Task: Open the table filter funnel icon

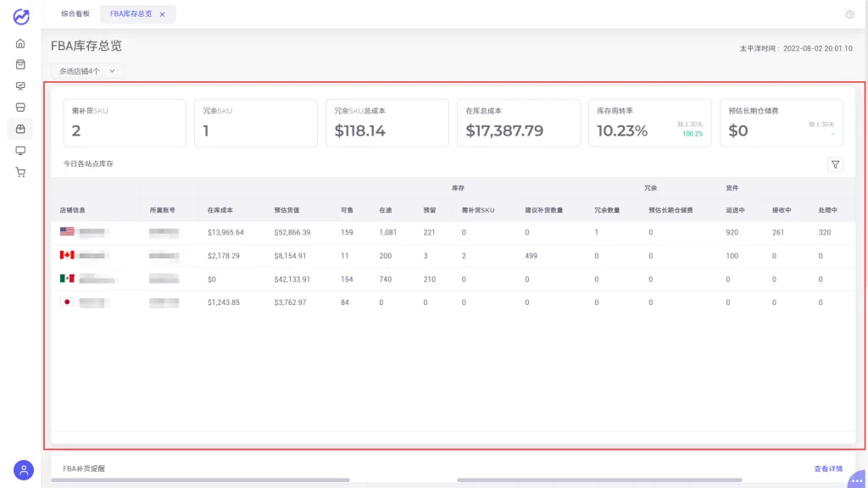Action: point(835,165)
